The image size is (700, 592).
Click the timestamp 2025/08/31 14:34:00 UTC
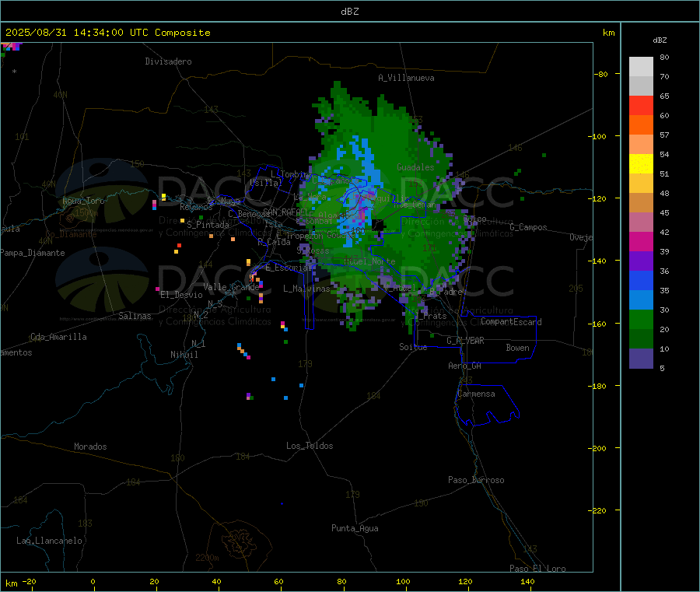[77, 33]
